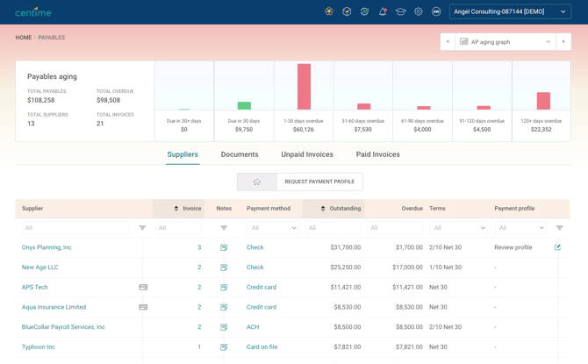This screenshot has height=364, width=588.
Task: Open the star rewards icon in header
Action: (x=329, y=11)
